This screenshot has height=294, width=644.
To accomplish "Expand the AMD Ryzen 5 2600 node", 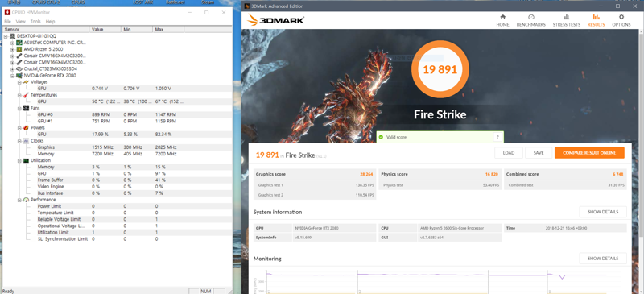I will (x=13, y=49).
